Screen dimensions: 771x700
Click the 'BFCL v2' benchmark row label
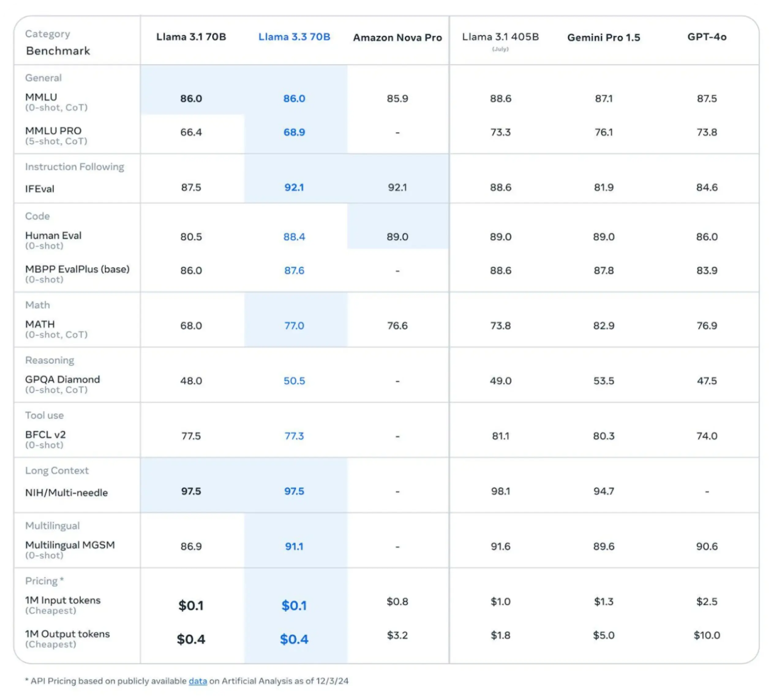(x=46, y=435)
